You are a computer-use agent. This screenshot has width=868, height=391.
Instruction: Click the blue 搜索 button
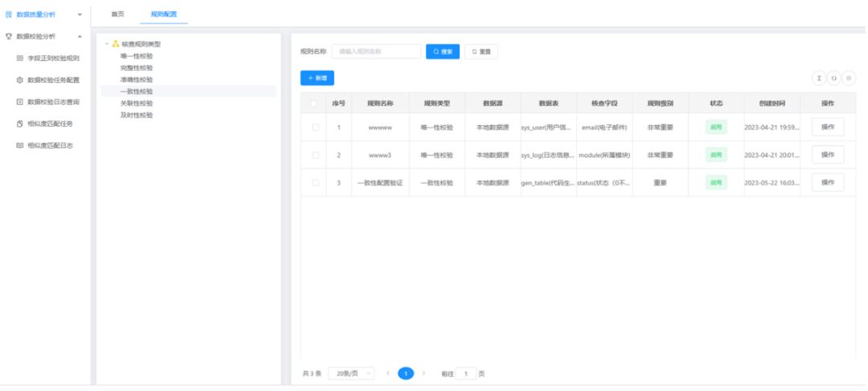(442, 51)
